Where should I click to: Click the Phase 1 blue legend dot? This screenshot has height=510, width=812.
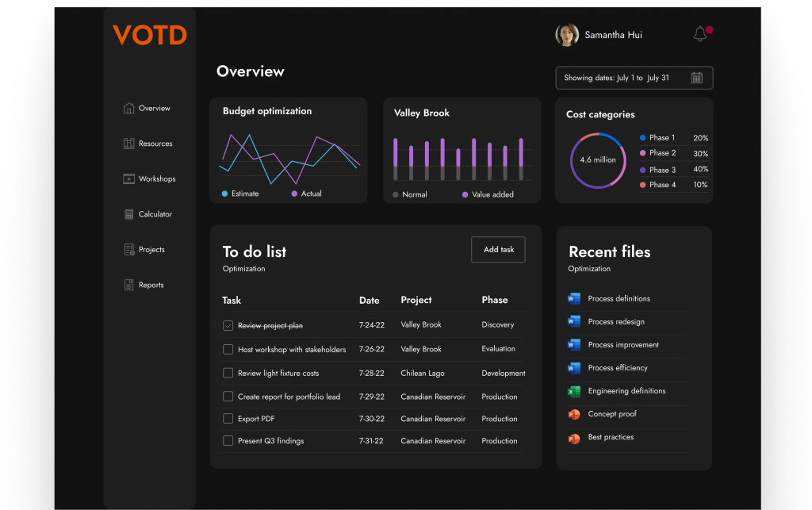(x=642, y=138)
